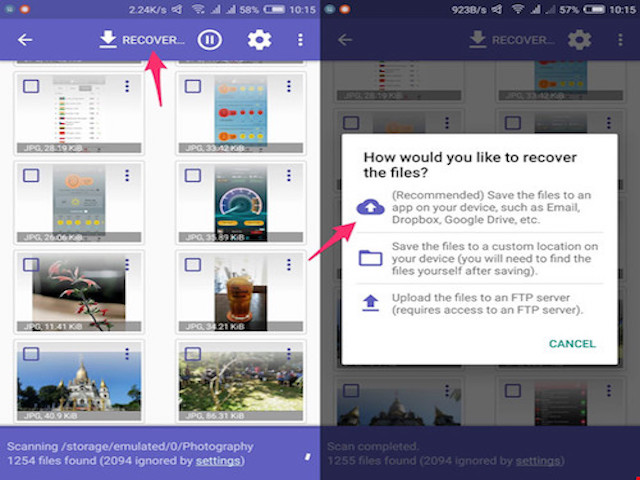Select the FTP server upload icon
640x480 pixels.
coord(370,302)
